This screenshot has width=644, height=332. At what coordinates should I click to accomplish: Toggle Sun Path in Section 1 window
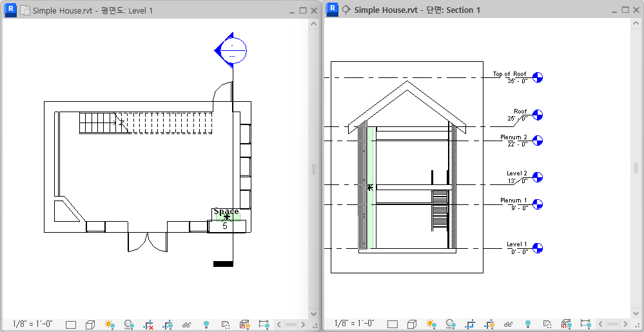(431, 325)
